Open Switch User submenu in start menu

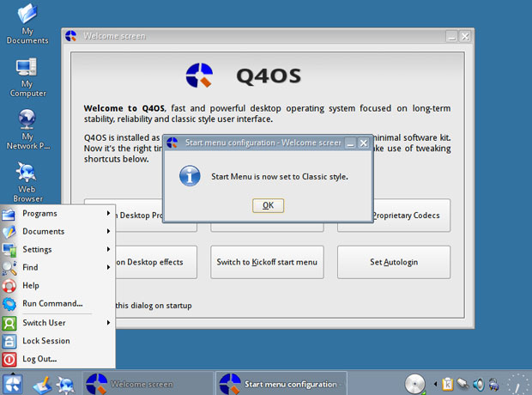(57, 323)
